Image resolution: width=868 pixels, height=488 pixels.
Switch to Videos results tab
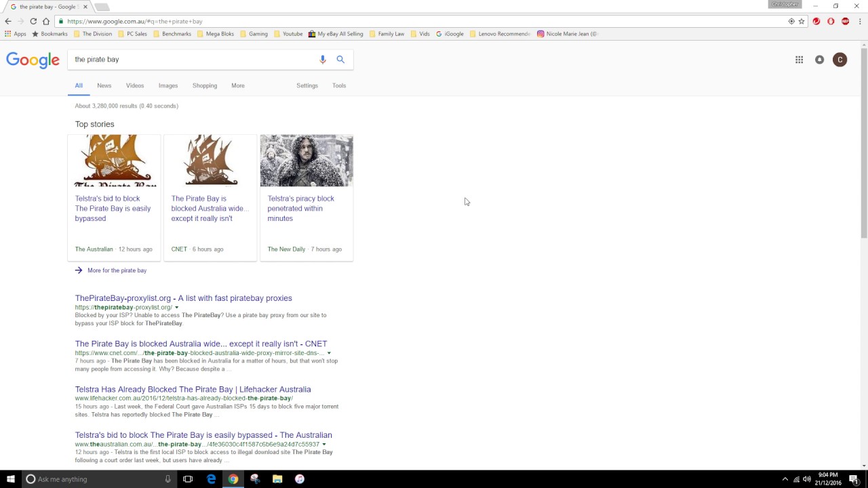(x=135, y=86)
